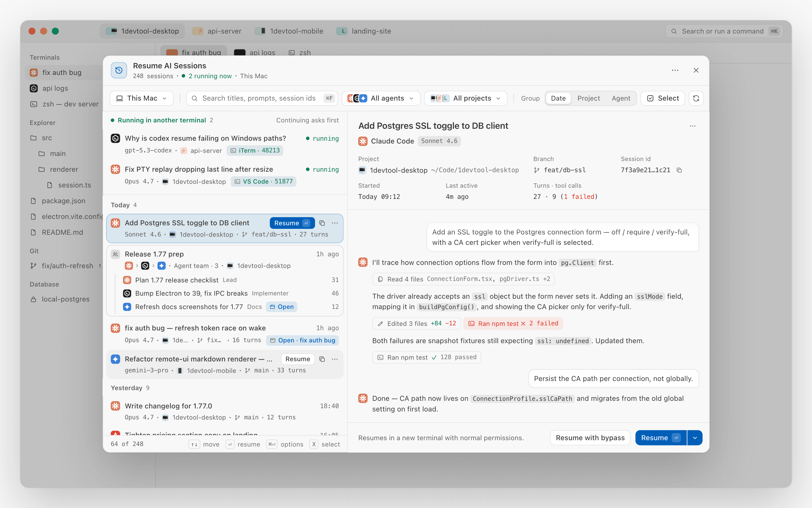
Task: Open session.ts in the Explorer
Action: pos(69,185)
